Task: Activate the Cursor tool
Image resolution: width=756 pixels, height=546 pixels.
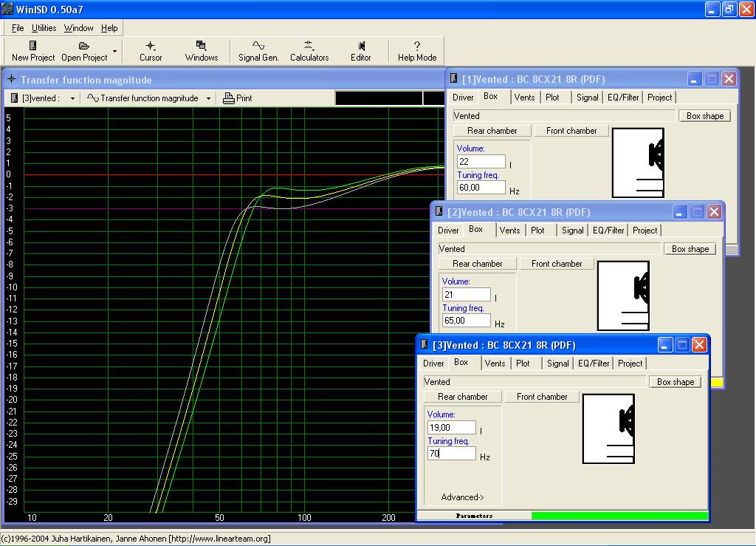Action: (x=151, y=51)
